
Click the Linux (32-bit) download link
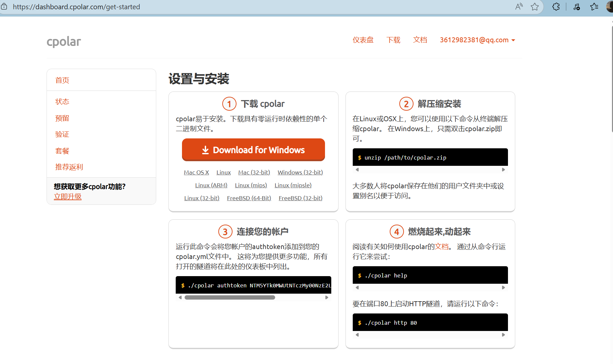coord(202,198)
